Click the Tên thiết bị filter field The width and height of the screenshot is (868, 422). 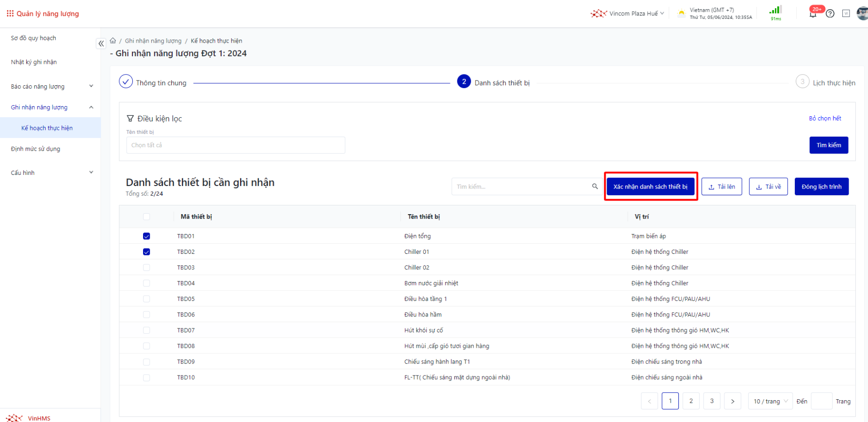(x=235, y=145)
